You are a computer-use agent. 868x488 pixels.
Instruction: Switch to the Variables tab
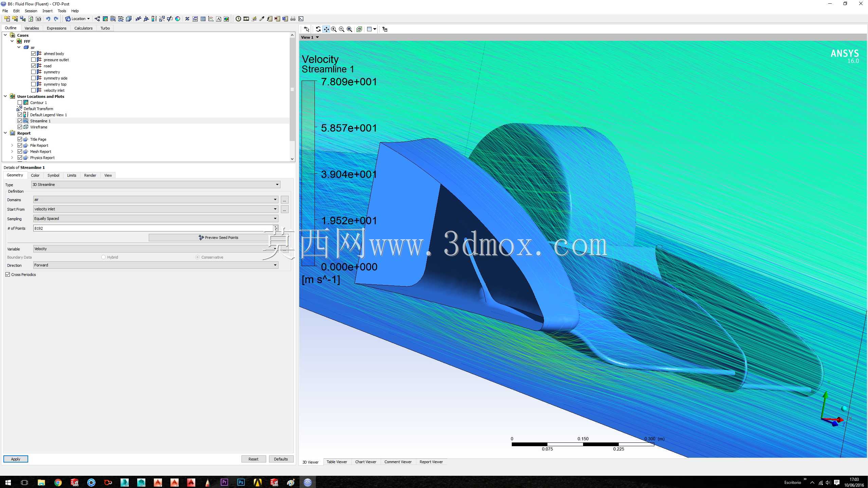tap(32, 28)
